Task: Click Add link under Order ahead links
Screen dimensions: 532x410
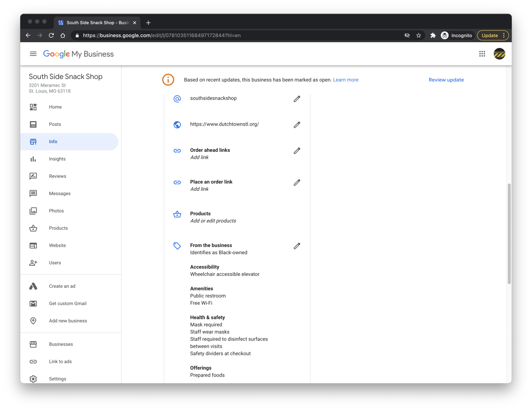Action: [199, 157]
